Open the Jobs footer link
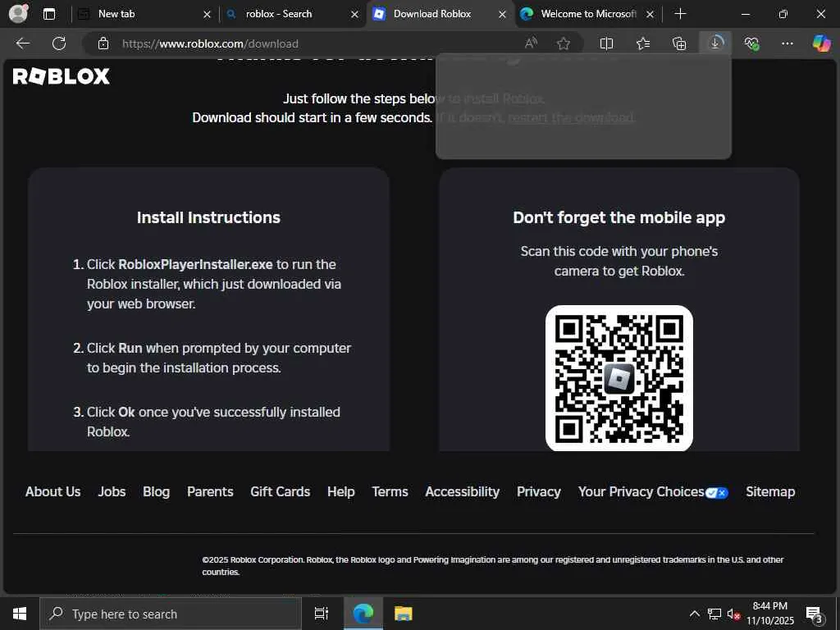This screenshot has height=630, width=840. tap(112, 492)
